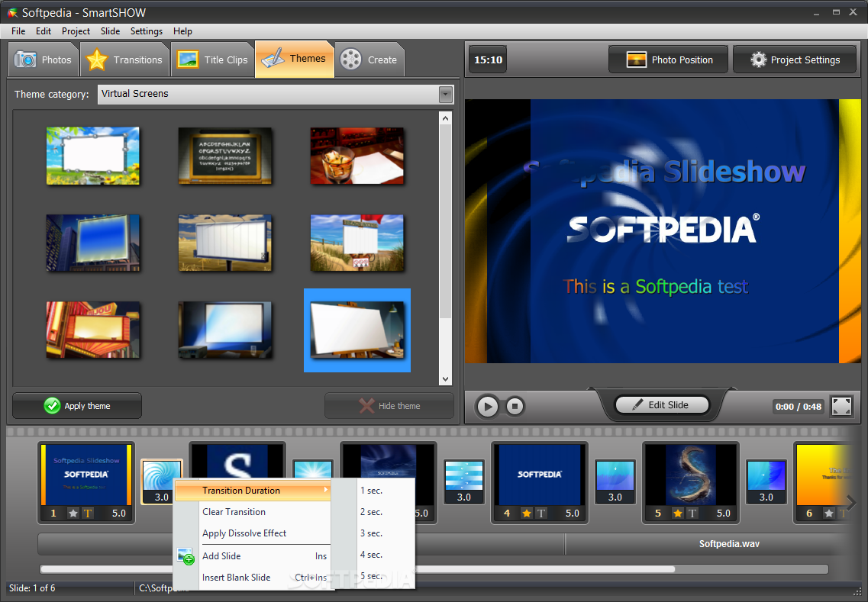The height and width of the screenshot is (602, 868).
Task: Click the T text icon on slide 4
Action: click(x=541, y=513)
